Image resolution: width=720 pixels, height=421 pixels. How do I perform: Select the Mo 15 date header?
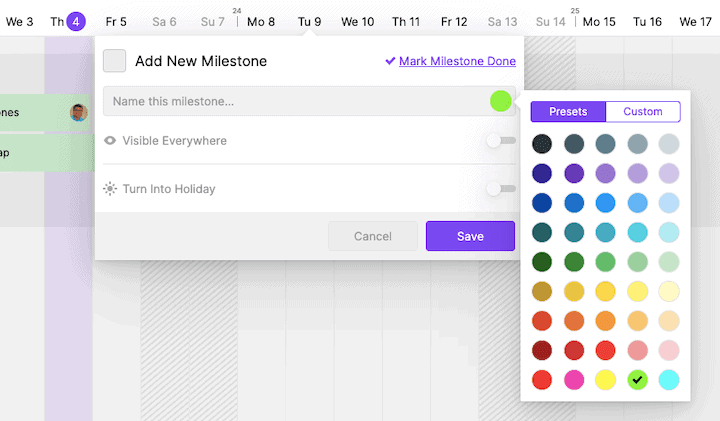(x=599, y=22)
